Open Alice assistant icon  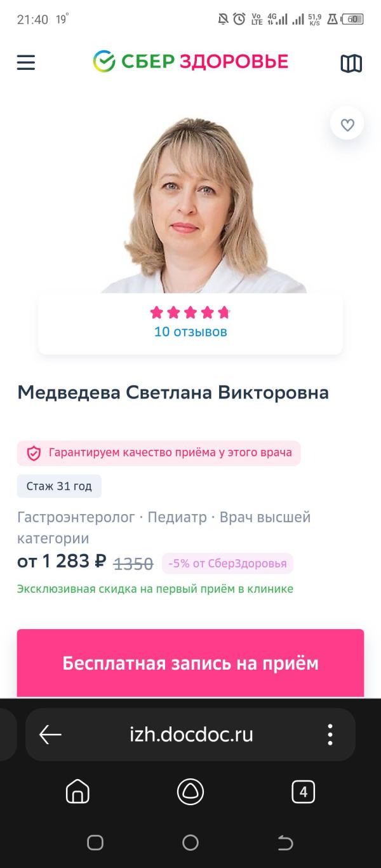click(x=190, y=792)
